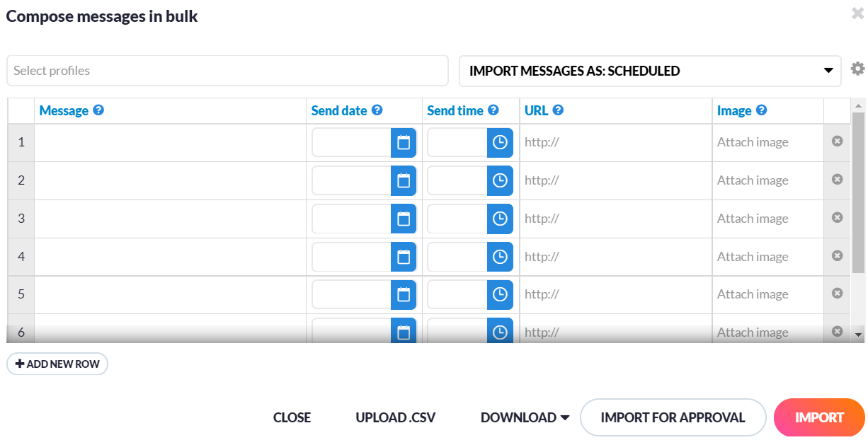This screenshot has width=868, height=440.
Task: Show help for the Send time column
Action: (493, 110)
